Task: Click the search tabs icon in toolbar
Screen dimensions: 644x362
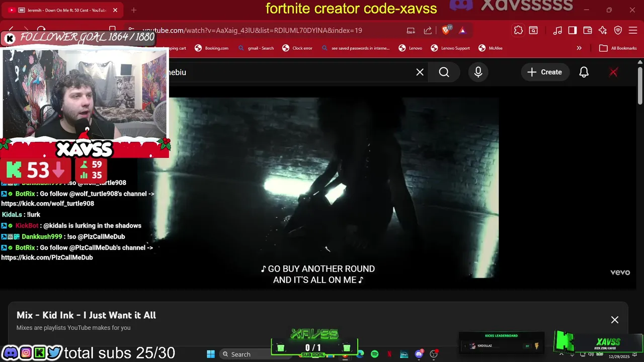Action: [x=533, y=30]
